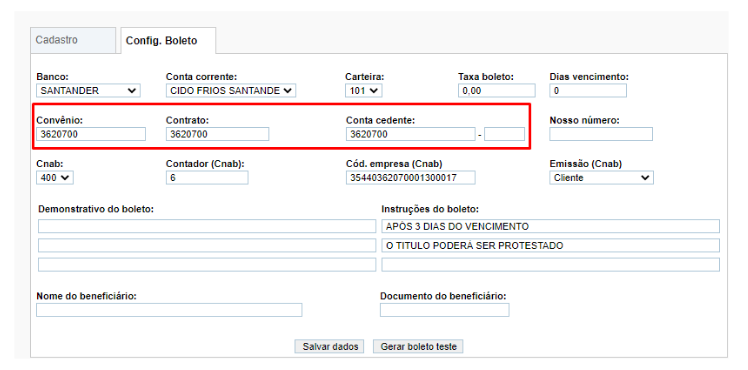748x370 pixels.
Task: Open the Carteira dropdown showing 101
Action: pyautogui.click(x=364, y=91)
